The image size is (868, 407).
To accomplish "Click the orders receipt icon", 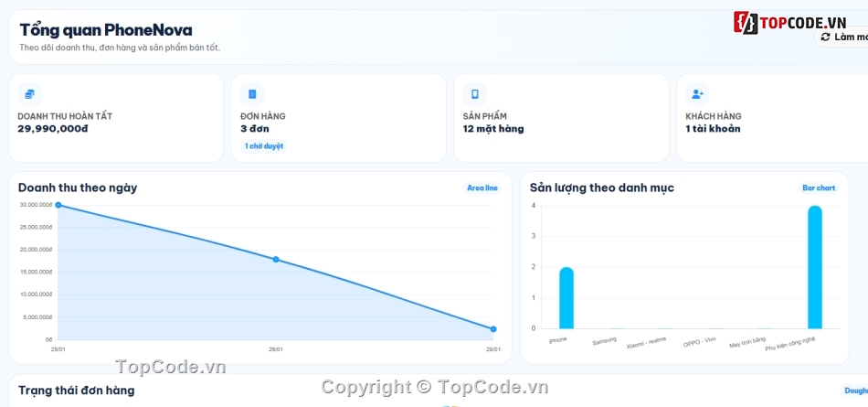I will click(x=252, y=94).
